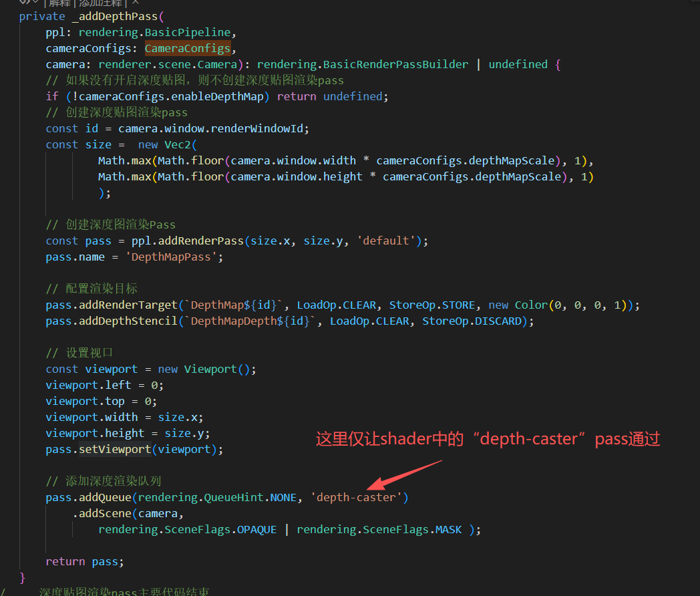Select the setViewport method call
The height and width of the screenshot is (596, 700).
(115, 450)
